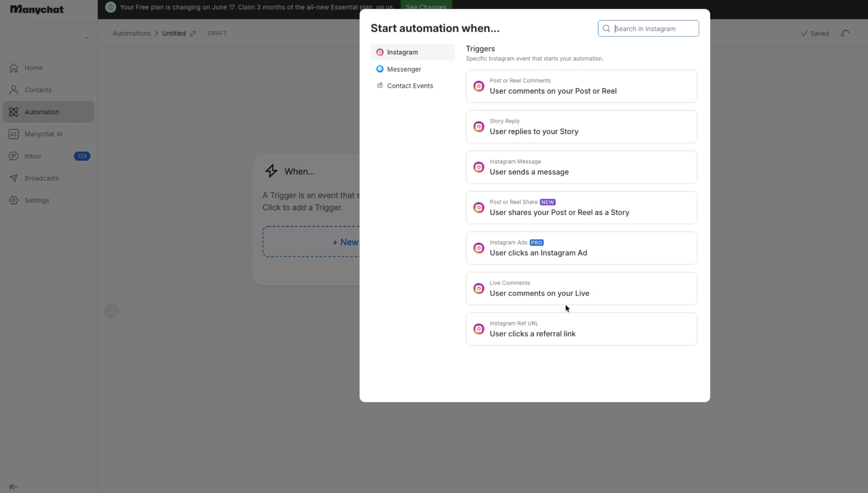Click the Settings gear icon
This screenshot has height=493, width=868.
[13, 200]
